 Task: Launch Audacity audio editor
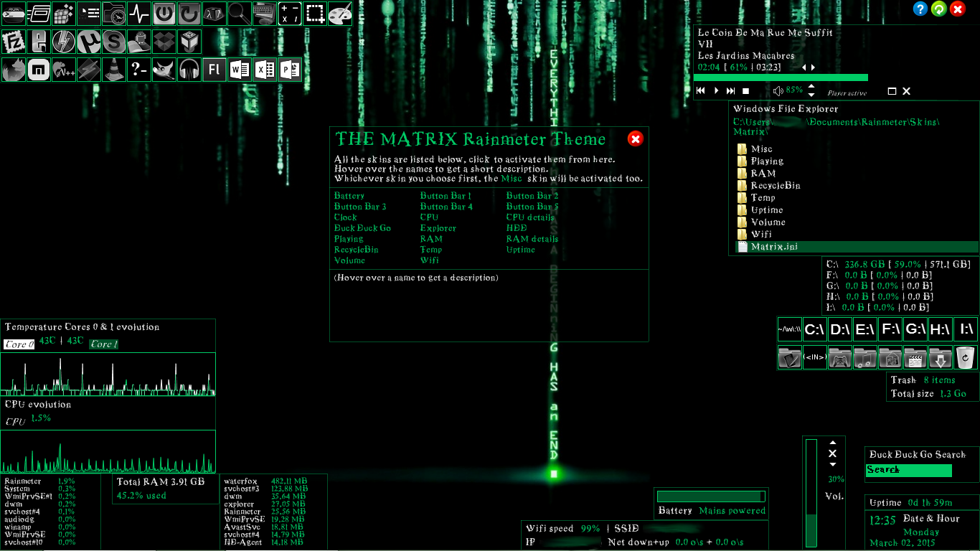click(x=189, y=70)
